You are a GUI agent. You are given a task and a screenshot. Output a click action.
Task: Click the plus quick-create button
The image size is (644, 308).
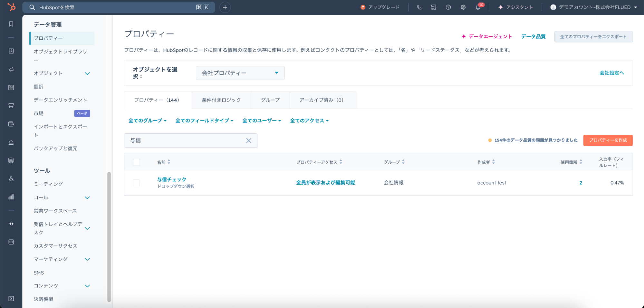click(225, 7)
